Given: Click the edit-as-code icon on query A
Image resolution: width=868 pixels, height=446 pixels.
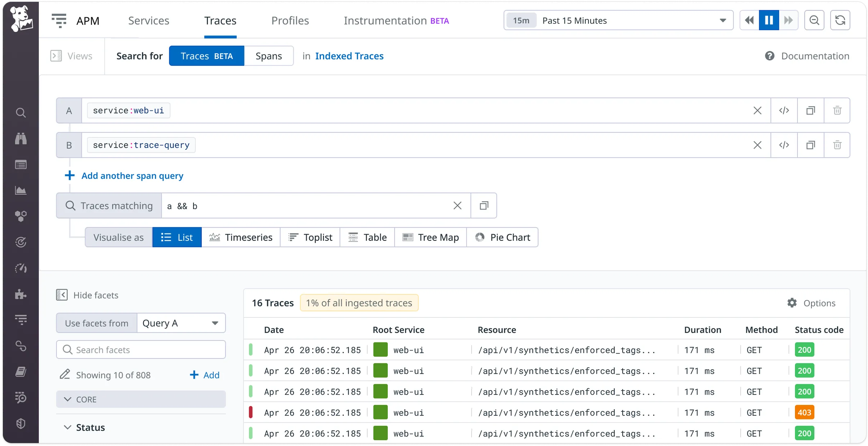Looking at the screenshot, I should coord(784,111).
